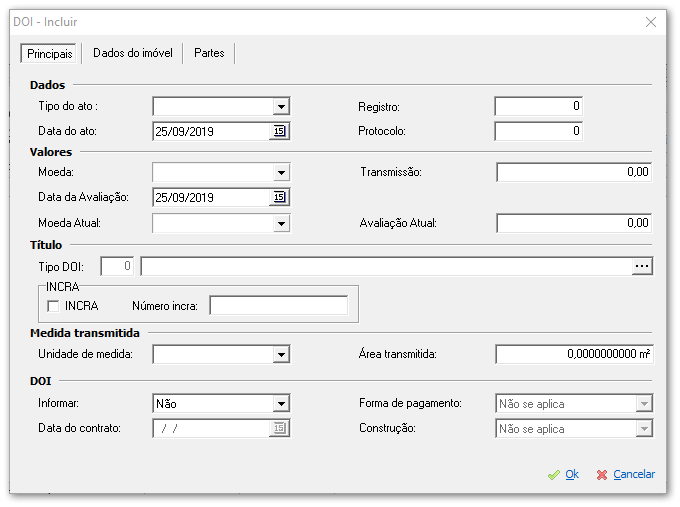
Task: Click the Valores section heading
Action: [51, 152]
